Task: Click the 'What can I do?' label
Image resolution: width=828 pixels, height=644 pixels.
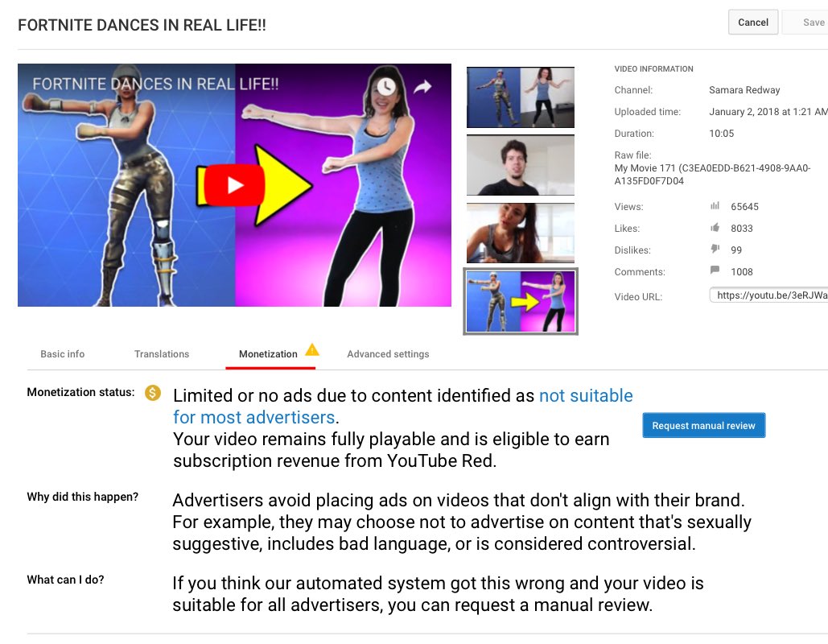Action: click(x=65, y=580)
